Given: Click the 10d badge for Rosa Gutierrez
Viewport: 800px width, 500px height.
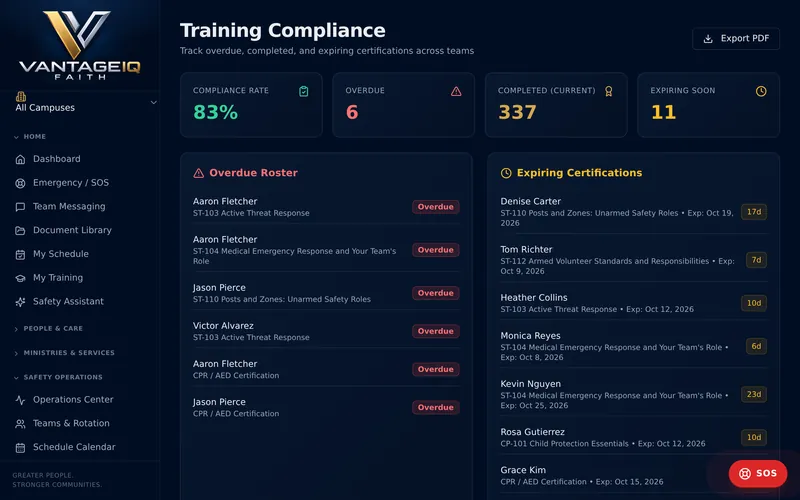Looking at the screenshot, I should click(x=754, y=438).
